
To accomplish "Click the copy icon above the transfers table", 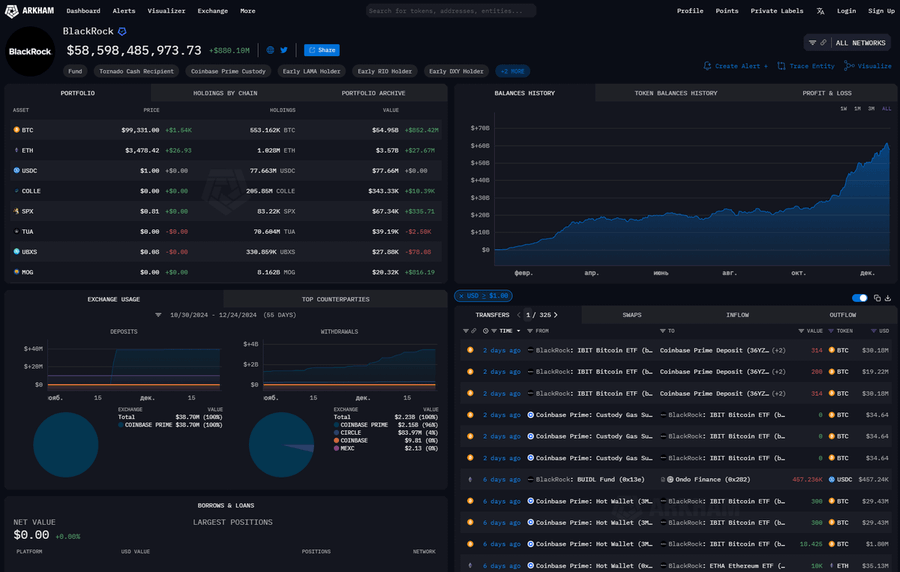I will click(x=877, y=298).
